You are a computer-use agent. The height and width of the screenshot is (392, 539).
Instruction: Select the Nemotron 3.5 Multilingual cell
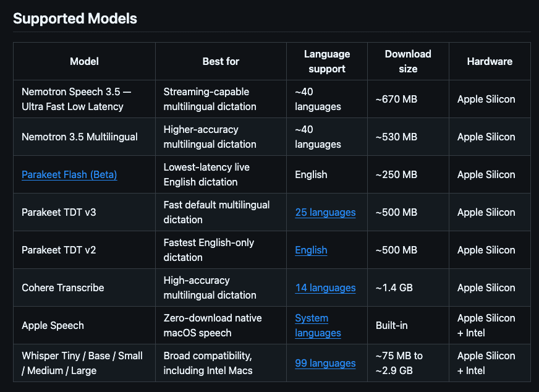(84, 137)
